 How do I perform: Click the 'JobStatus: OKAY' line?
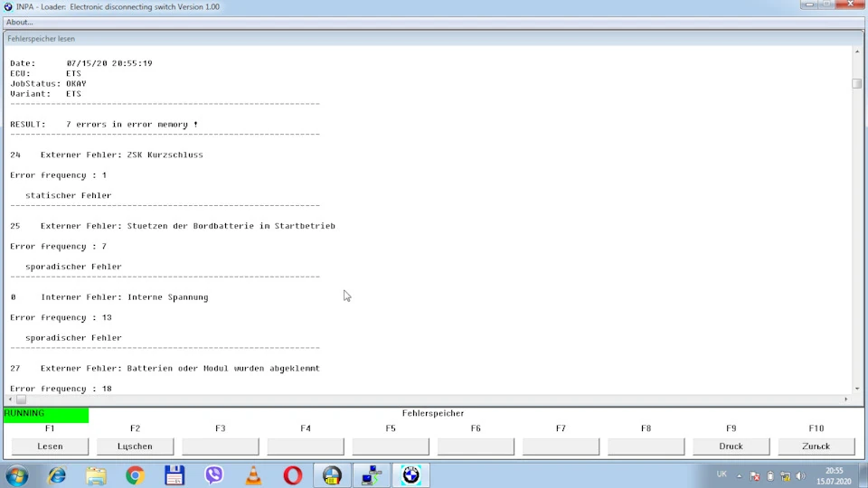tap(48, 83)
